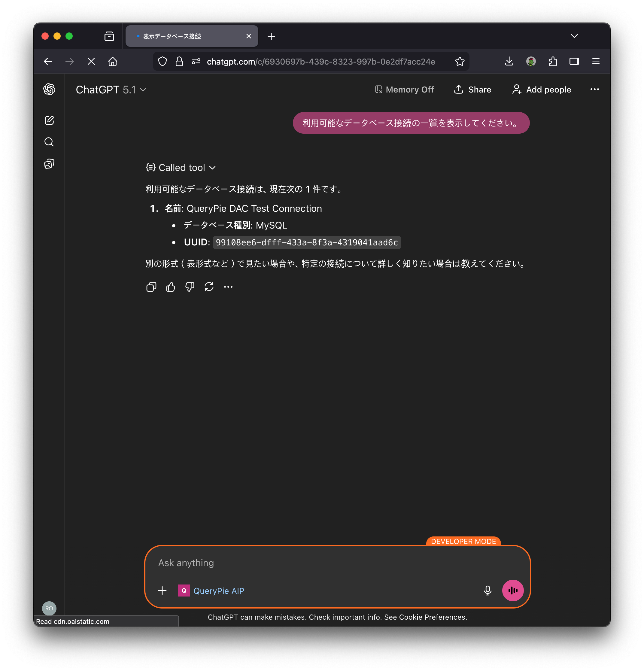The image size is (644, 671).
Task: View site security lock information
Action: [179, 62]
